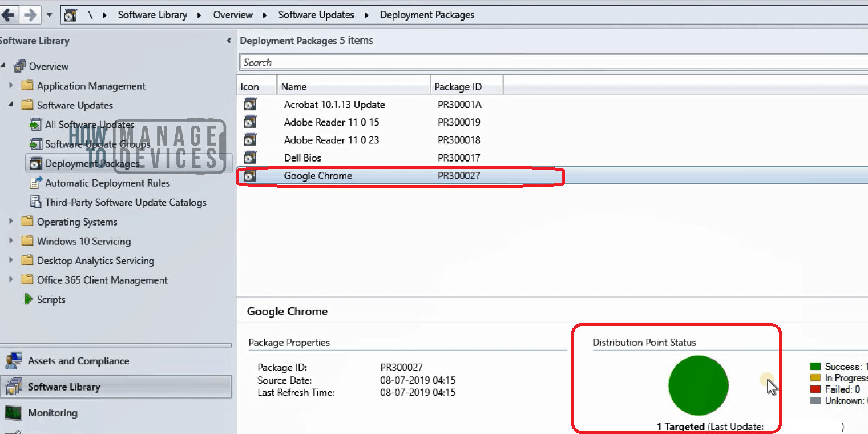The height and width of the screenshot is (434, 868).
Task: Click the Application Management folder icon
Action: tap(27, 86)
